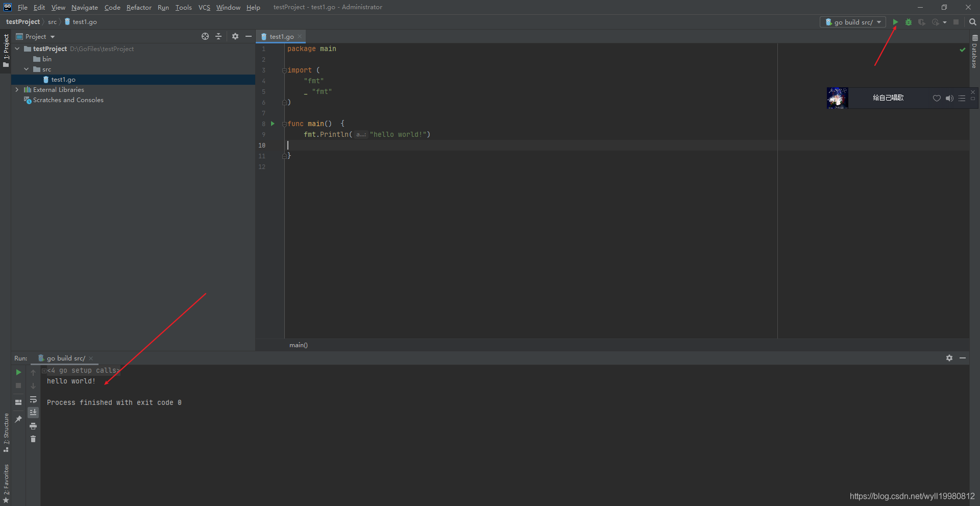
Task: Click the Database side panel button
Action: tap(974, 52)
